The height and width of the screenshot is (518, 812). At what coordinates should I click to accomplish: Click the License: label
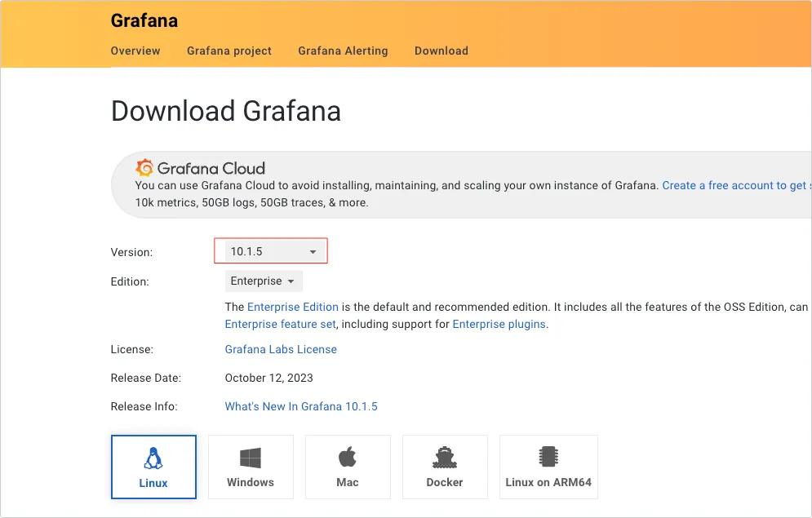(132, 349)
